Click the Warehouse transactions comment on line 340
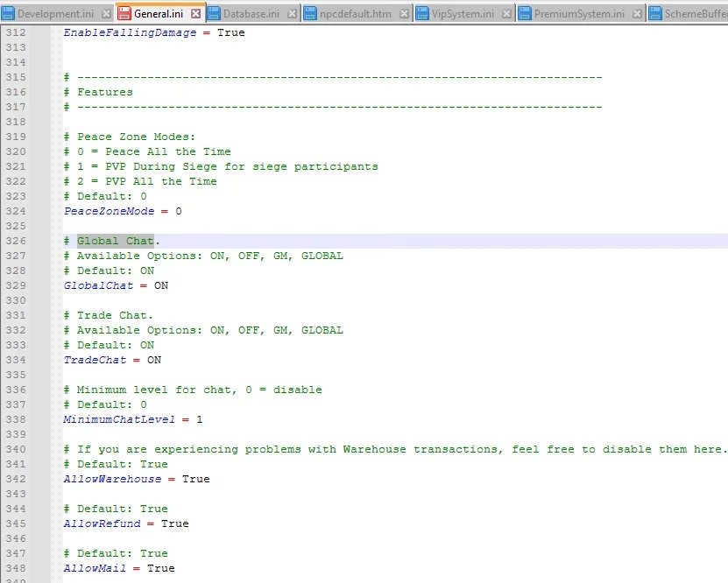728x583 pixels. (x=396, y=449)
